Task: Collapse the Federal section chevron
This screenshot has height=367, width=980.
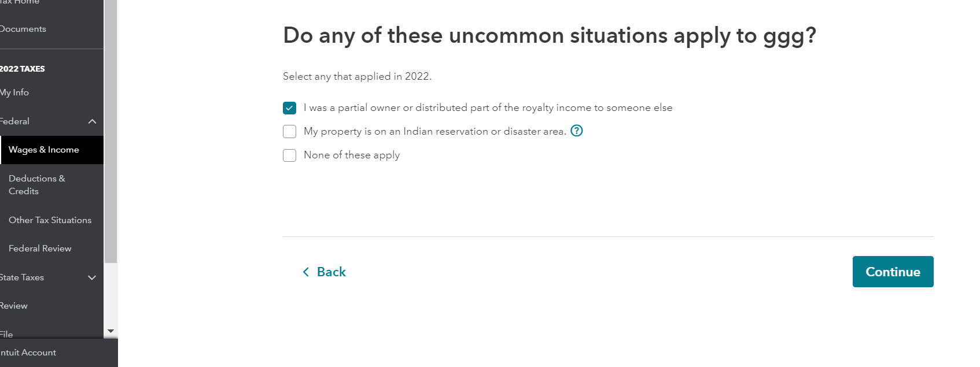Action: (92, 121)
